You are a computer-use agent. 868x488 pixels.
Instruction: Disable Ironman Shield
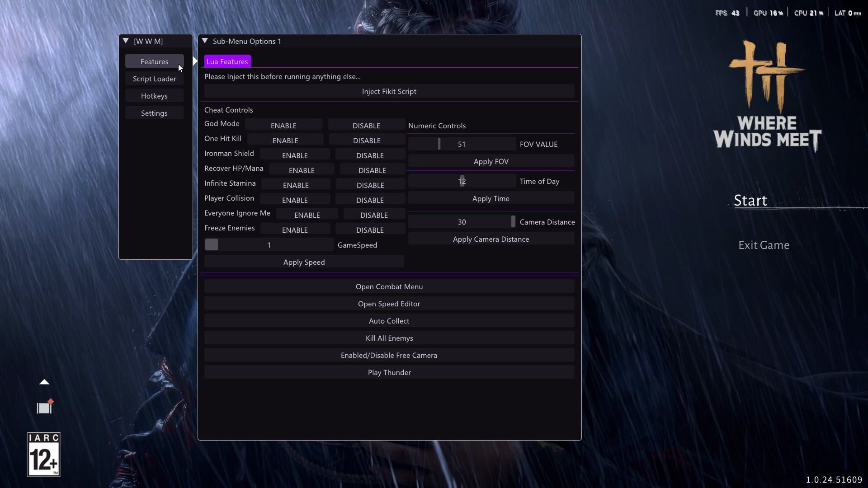[370, 155]
